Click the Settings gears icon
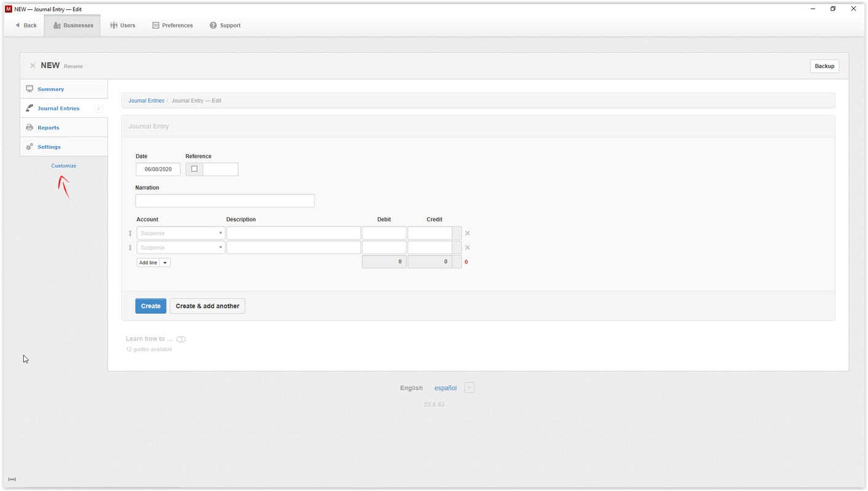This screenshot has height=491, width=868. [x=29, y=147]
